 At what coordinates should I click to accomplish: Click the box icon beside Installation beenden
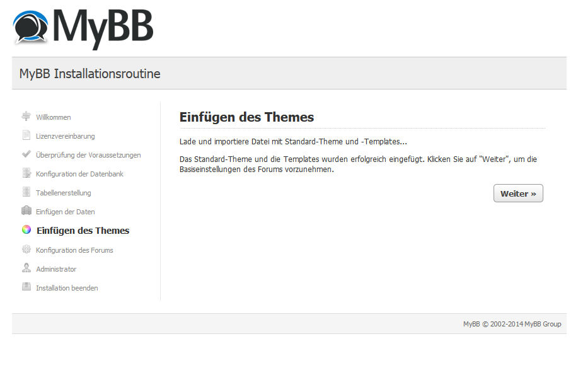coord(26,287)
